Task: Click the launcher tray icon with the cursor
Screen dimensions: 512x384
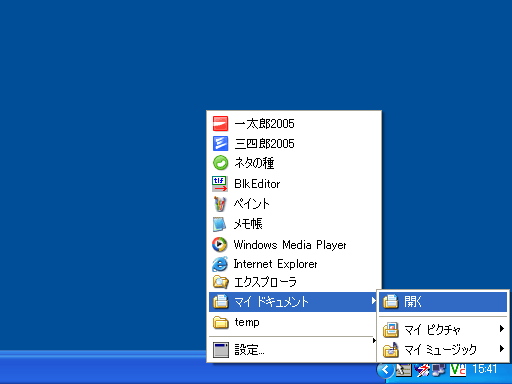Action: point(404,370)
